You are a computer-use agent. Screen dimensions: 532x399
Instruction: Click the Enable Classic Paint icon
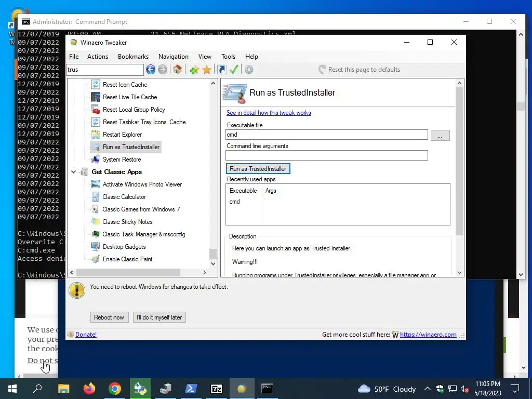click(x=96, y=259)
